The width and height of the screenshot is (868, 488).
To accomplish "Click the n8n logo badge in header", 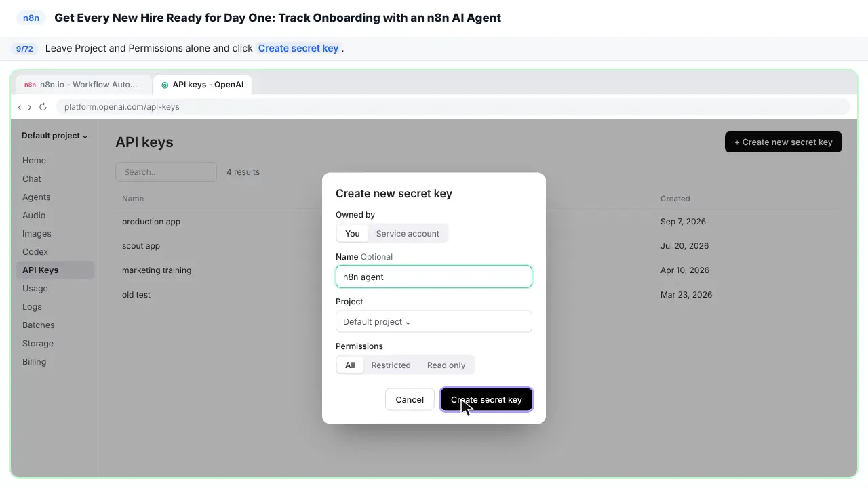I will pyautogui.click(x=31, y=18).
